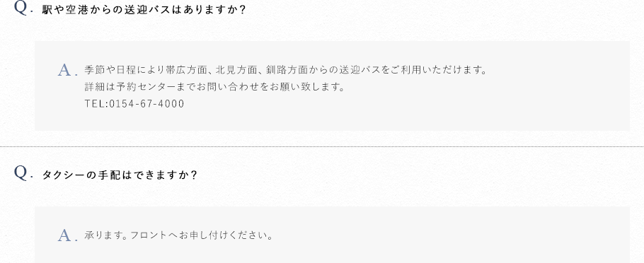Click the dotted divider between questions
This screenshot has width=644, height=263.
tap(322, 146)
